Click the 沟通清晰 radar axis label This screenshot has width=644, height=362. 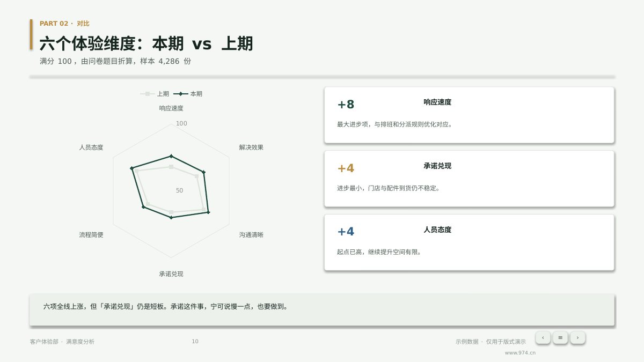click(251, 235)
